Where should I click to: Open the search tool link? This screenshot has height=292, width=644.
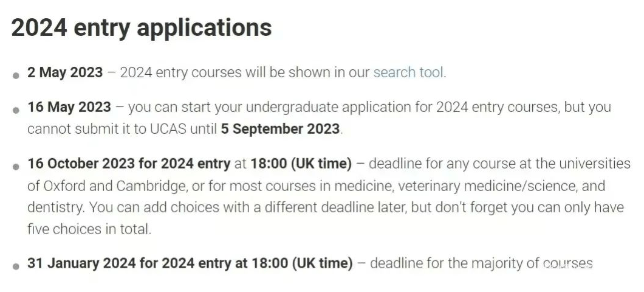[408, 72]
